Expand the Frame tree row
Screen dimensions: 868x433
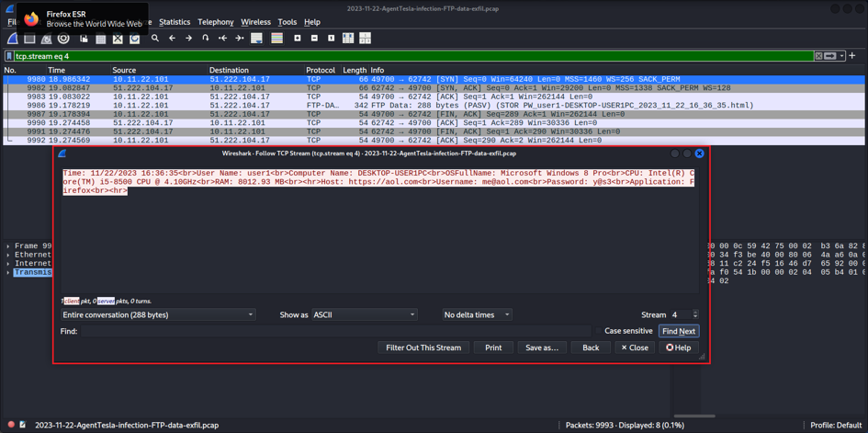coord(8,245)
